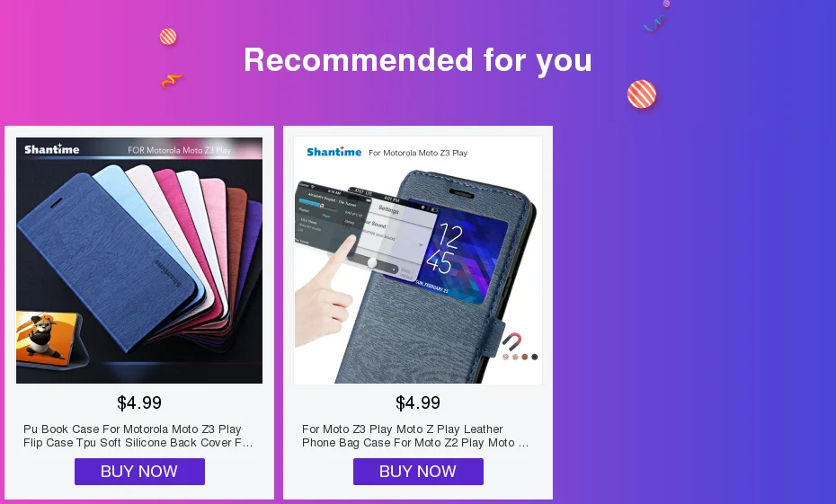
Task: Click the $4.99 price under the leather phone bag
Action: click(418, 402)
